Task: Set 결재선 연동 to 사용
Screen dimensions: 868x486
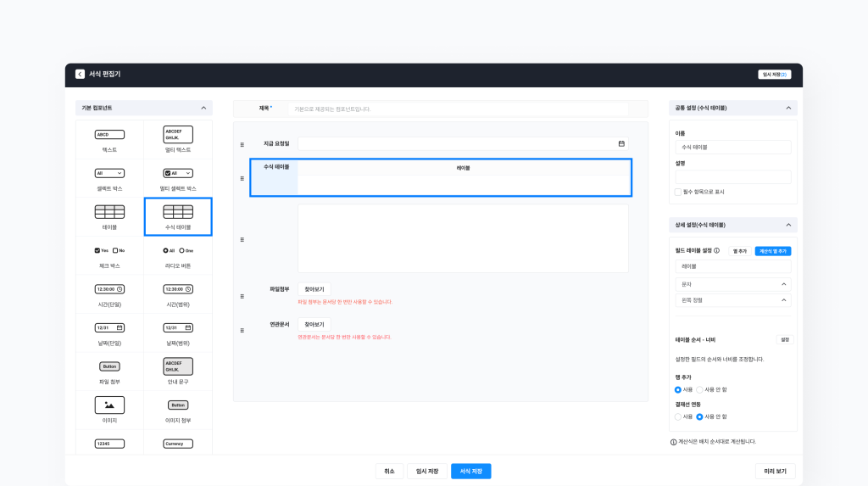Action: [678, 416]
